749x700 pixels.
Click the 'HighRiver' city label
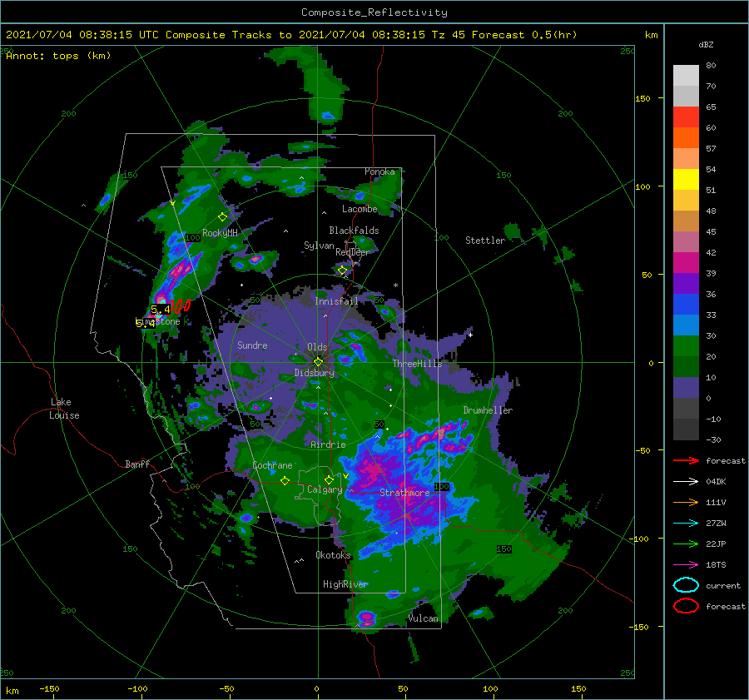pyautogui.click(x=345, y=584)
